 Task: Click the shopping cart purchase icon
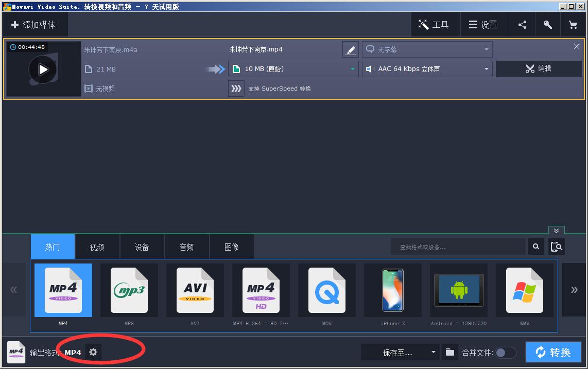[x=573, y=25]
